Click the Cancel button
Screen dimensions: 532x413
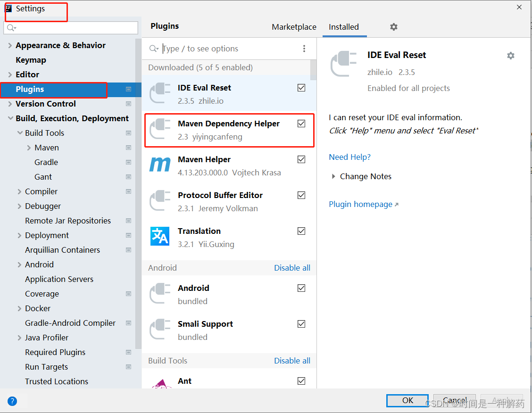[x=455, y=400]
